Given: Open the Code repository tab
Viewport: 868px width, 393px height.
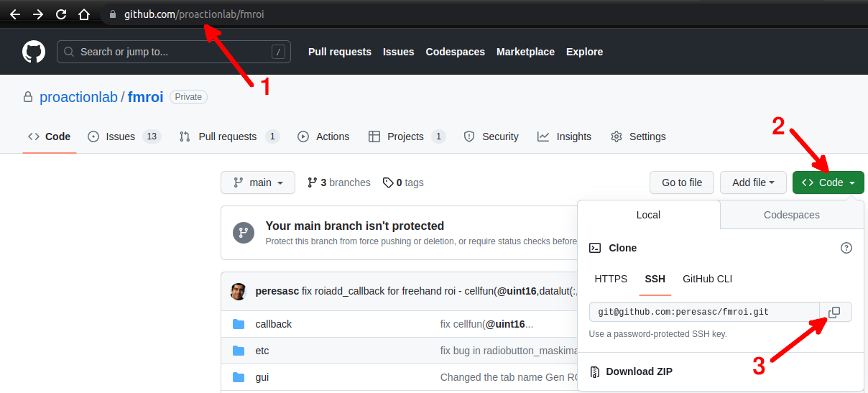Looking at the screenshot, I should coord(49,137).
